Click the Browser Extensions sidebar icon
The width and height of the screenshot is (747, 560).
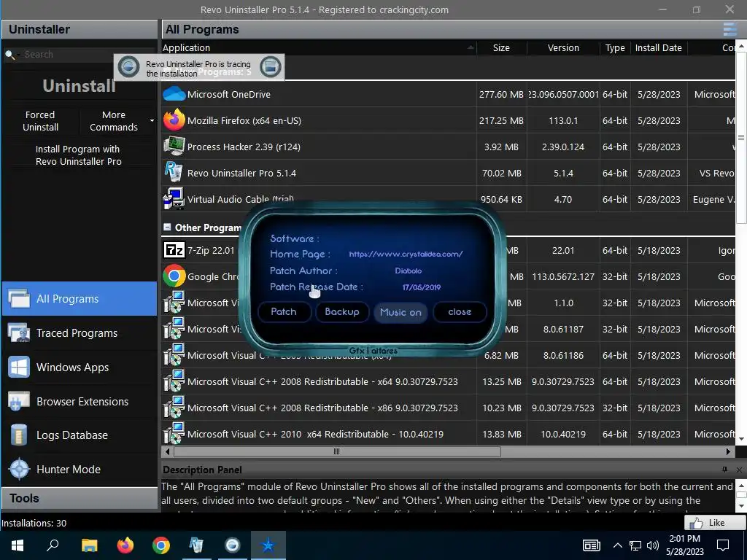pos(19,402)
